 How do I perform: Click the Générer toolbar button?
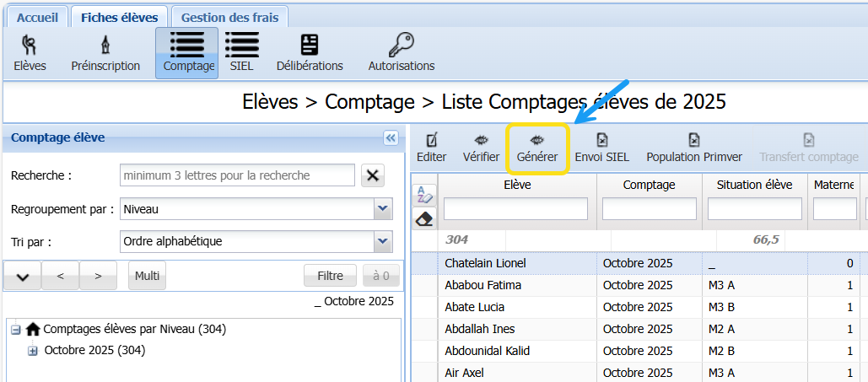click(x=536, y=148)
